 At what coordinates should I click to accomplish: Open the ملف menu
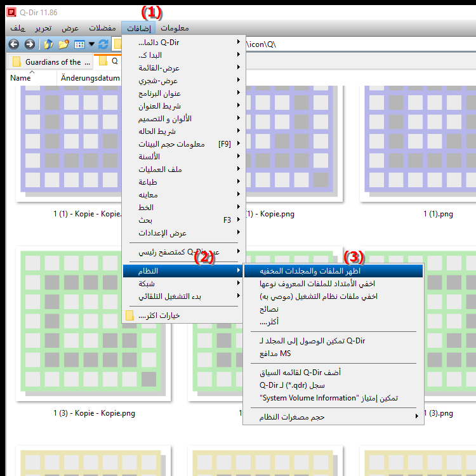[x=18, y=28]
